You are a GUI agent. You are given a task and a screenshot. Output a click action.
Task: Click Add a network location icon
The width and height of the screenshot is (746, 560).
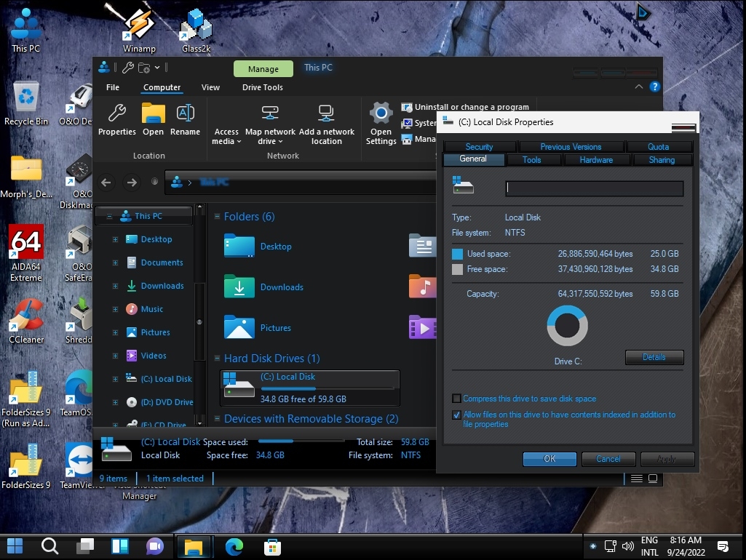(327, 114)
